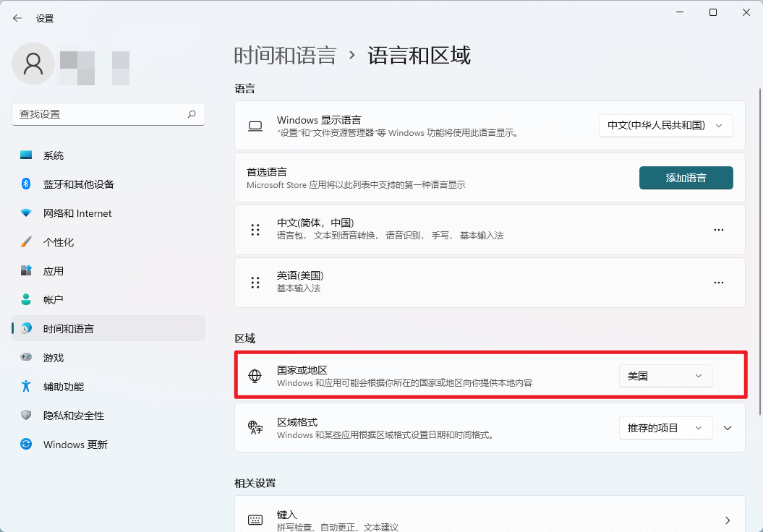Open Windows 更新 from sidebar
The image size is (763, 532).
coord(65,445)
